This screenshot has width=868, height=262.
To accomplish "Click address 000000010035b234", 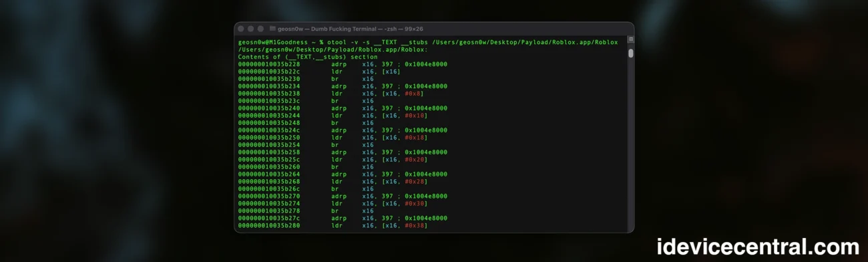I will [x=269, y=86].
